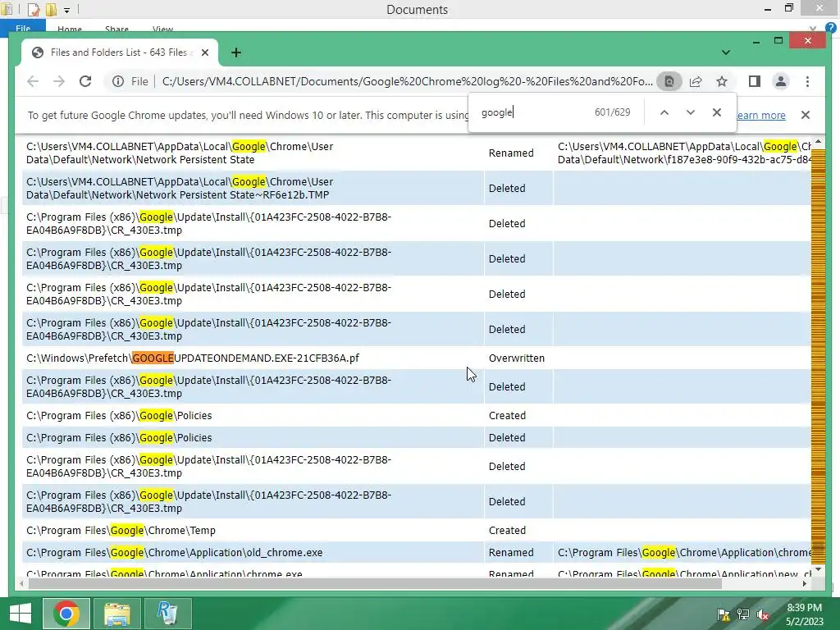Close the find-in-page bar
840x630 pixels.
[x=717, y=112]
